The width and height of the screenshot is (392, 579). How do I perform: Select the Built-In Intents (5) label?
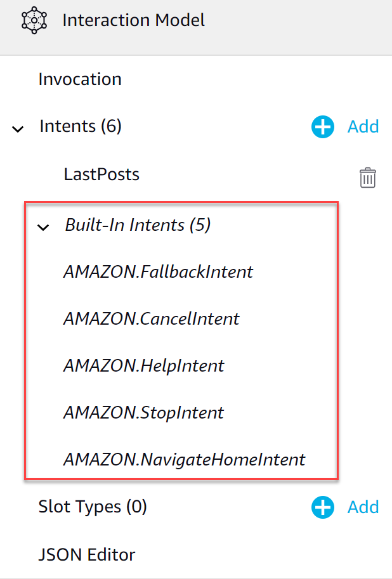(138, 225)
